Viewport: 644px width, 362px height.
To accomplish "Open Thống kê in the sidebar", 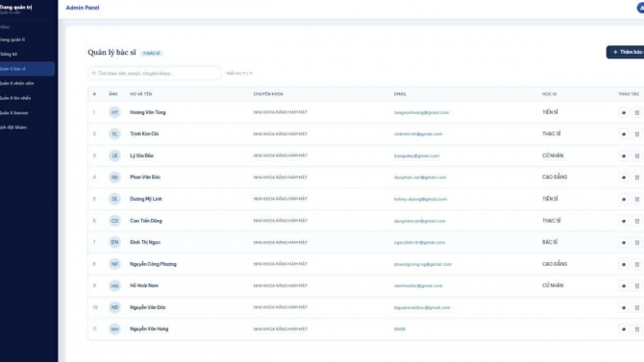I will click(x=26, y=54).
